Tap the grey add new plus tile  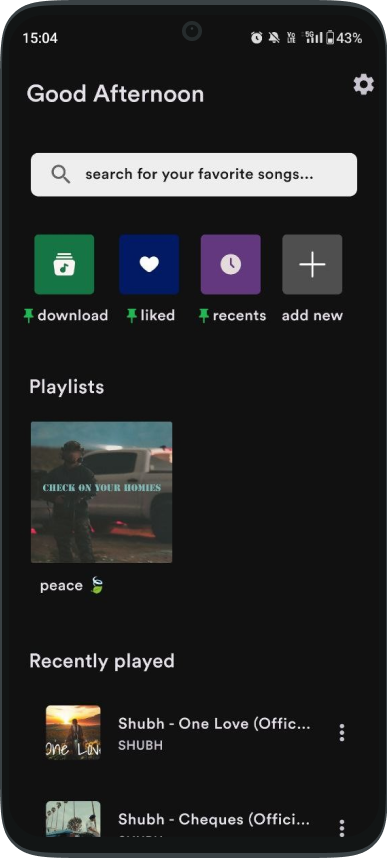pos(312,264)
